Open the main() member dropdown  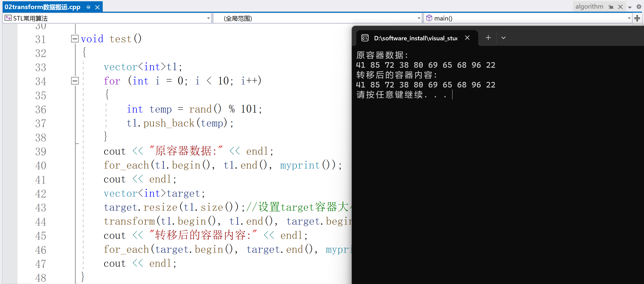(x=629, y=18)
